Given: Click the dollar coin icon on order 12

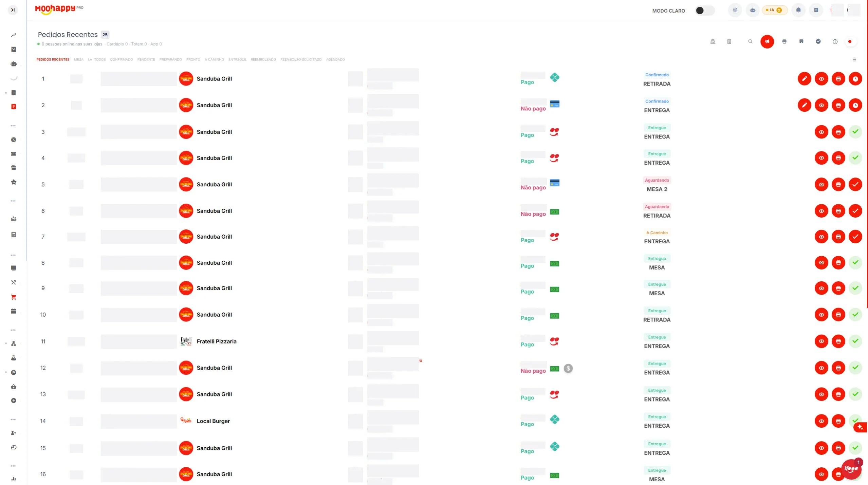Looking at the screenshot, I should coord(568,368).
